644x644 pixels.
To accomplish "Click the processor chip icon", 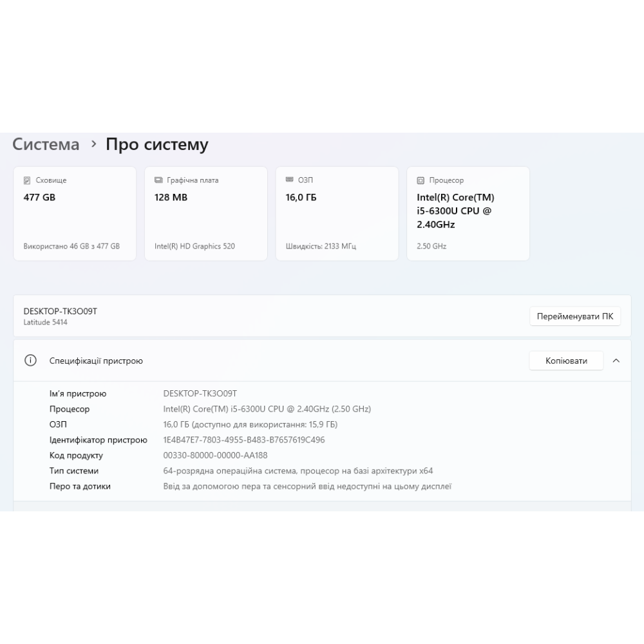I will pos(421,180).
